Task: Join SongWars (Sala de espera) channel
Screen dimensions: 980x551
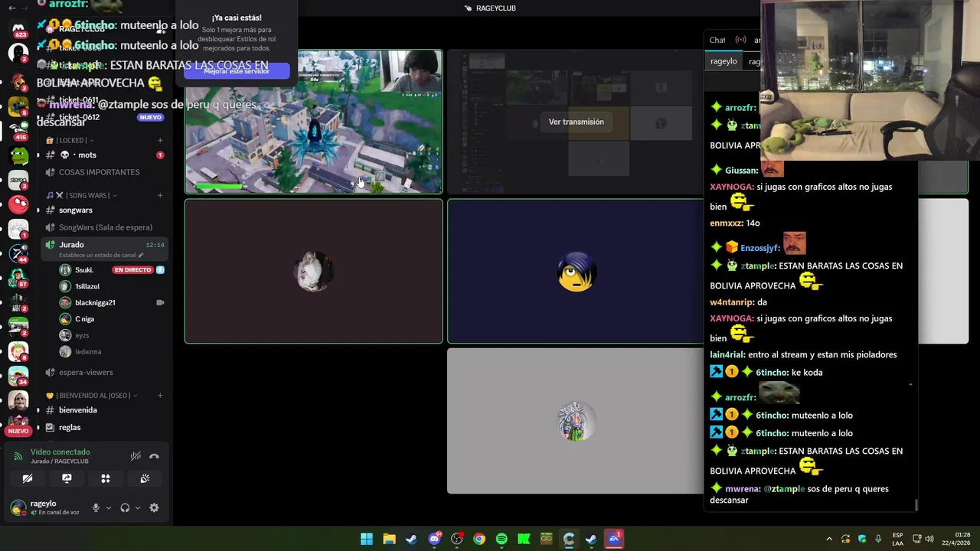Action: click(103, 227)
